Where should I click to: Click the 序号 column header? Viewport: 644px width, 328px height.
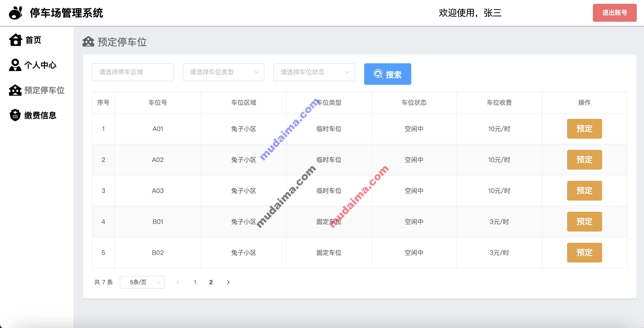pyautogui.click(x=103, y=103)
